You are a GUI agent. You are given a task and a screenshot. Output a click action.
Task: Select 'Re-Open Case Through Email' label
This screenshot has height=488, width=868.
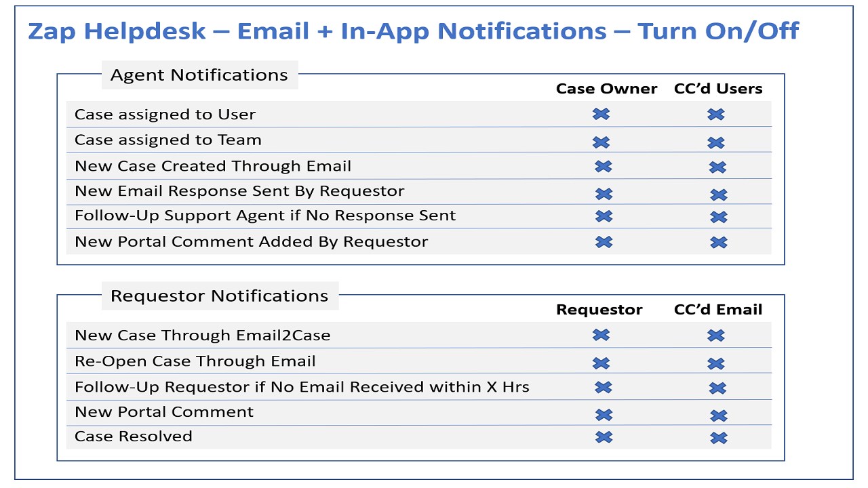pyautogui.click(x=195, y=361)
